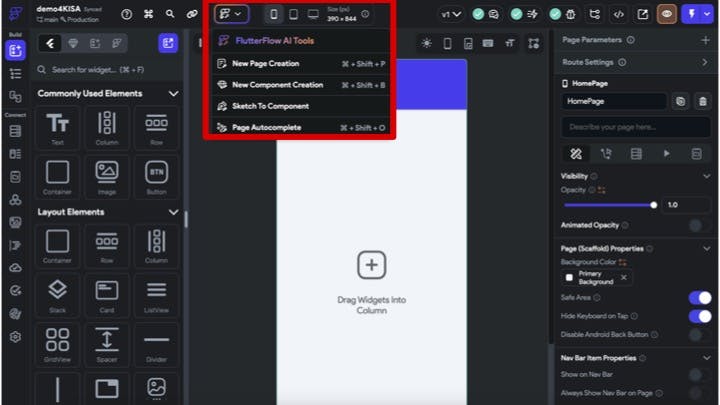The height and width of the screenshot is (405, 720).
Task: Click the canvas size info icon
Action: coord(365,14)
